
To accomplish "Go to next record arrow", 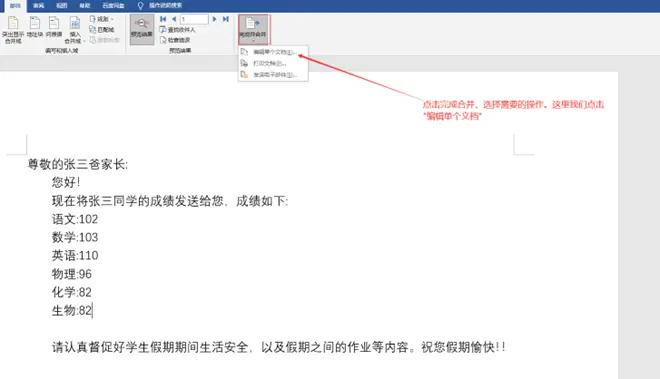I will (215, 19).
